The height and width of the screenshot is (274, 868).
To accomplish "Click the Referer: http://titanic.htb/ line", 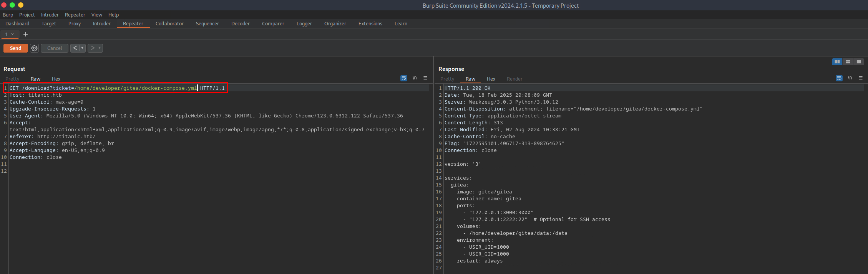I will [52, 136].
